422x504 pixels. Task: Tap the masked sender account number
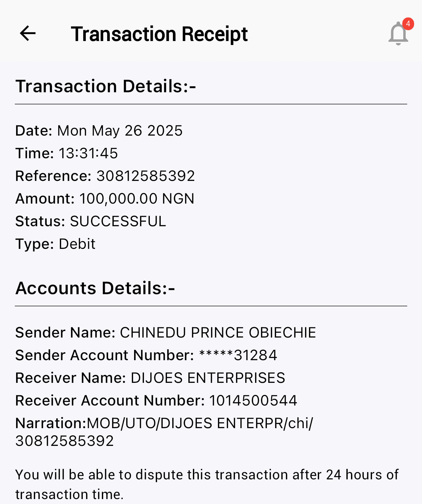(x=238, y=355)
